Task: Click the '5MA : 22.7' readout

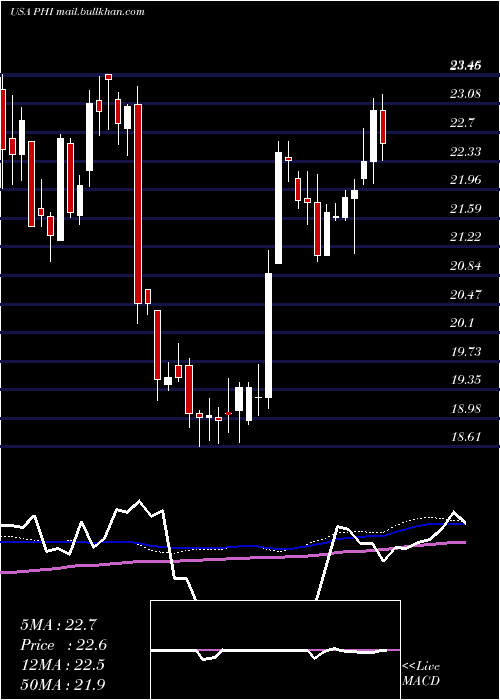Action: [x=58, y=625]
